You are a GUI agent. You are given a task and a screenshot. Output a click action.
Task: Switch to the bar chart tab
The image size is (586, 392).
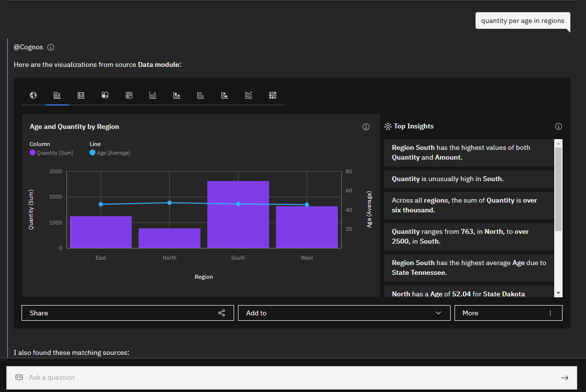201,95
